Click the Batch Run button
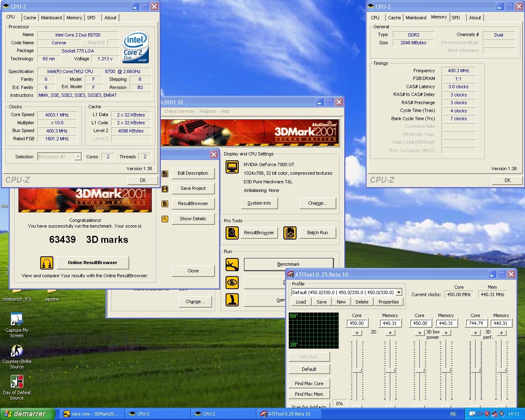525x420 pixels. pos(317,233)
